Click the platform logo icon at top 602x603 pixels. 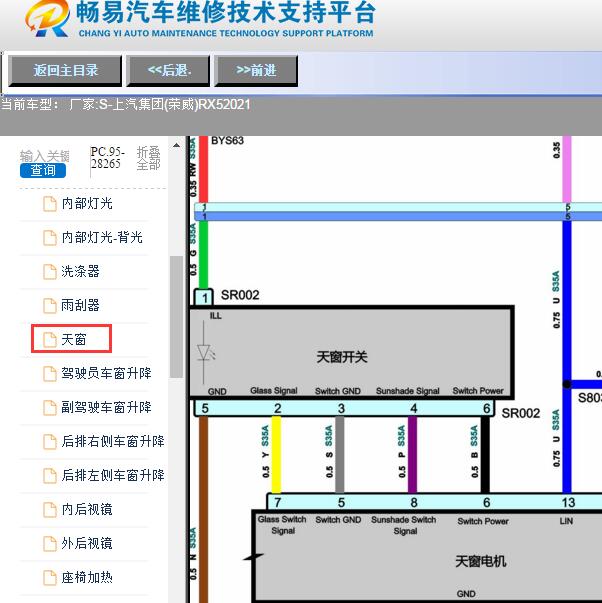pyautogui.click(x=48, y=18)
